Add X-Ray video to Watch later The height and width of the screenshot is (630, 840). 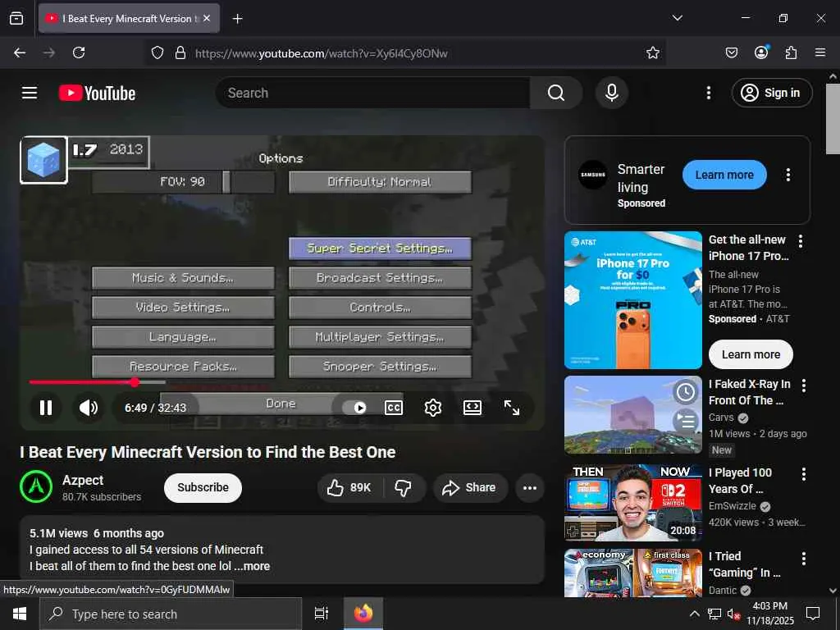click(685, 392)
